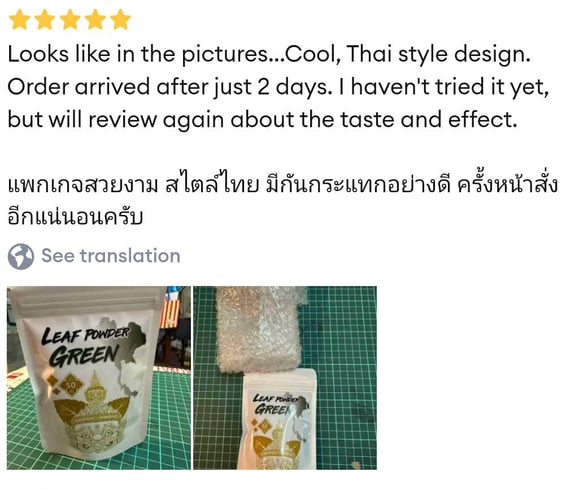Click 'LEAF POWDER GREEN' text on large pouch
Image resolution: width=566 pixels, height=489 pixels.
pos(85,346)
